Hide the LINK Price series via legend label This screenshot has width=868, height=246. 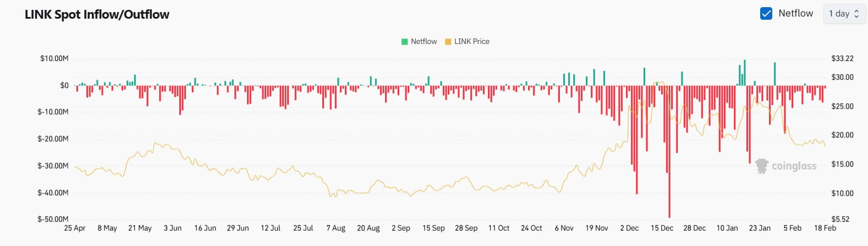471,42
